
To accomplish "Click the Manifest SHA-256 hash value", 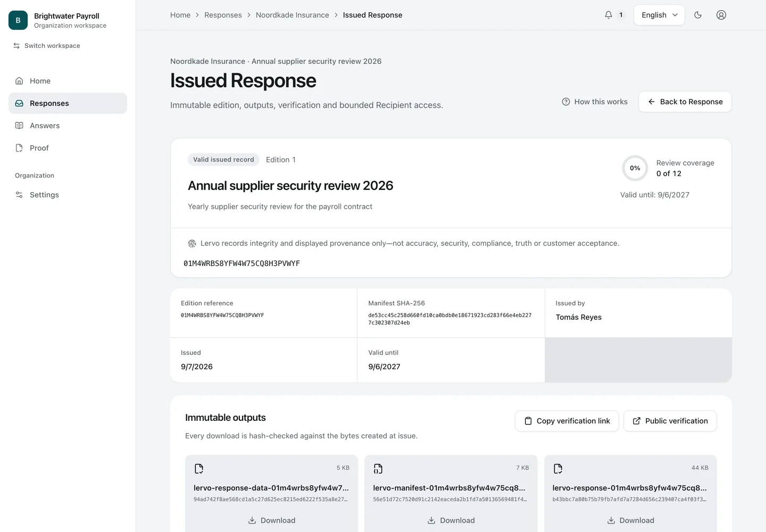I will point(450,319).
